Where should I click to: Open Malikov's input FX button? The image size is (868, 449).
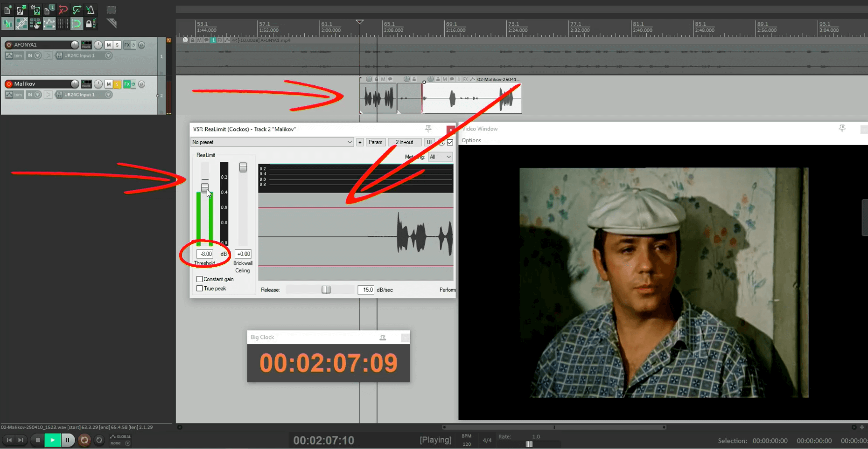pyautogui.click(x=59, y=95)
